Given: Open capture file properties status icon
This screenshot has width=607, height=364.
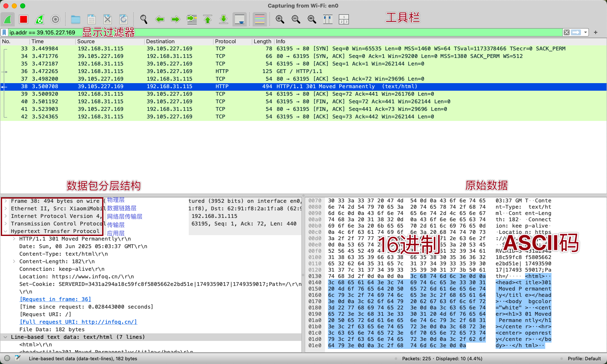Looking at the screenshot, I should click(18, 359).
